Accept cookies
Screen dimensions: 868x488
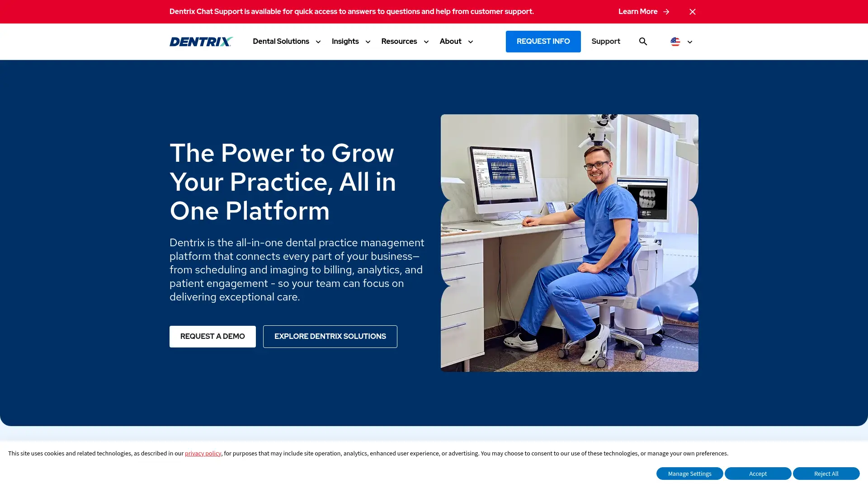pyautogui.click(x=758, y=474)
